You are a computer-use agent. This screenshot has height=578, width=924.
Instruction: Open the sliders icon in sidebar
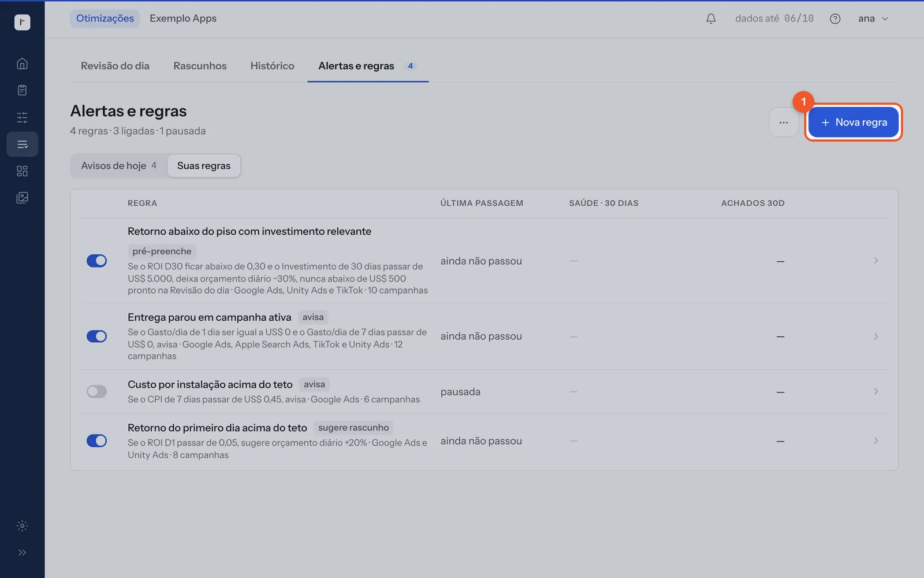tap(22, 117)
